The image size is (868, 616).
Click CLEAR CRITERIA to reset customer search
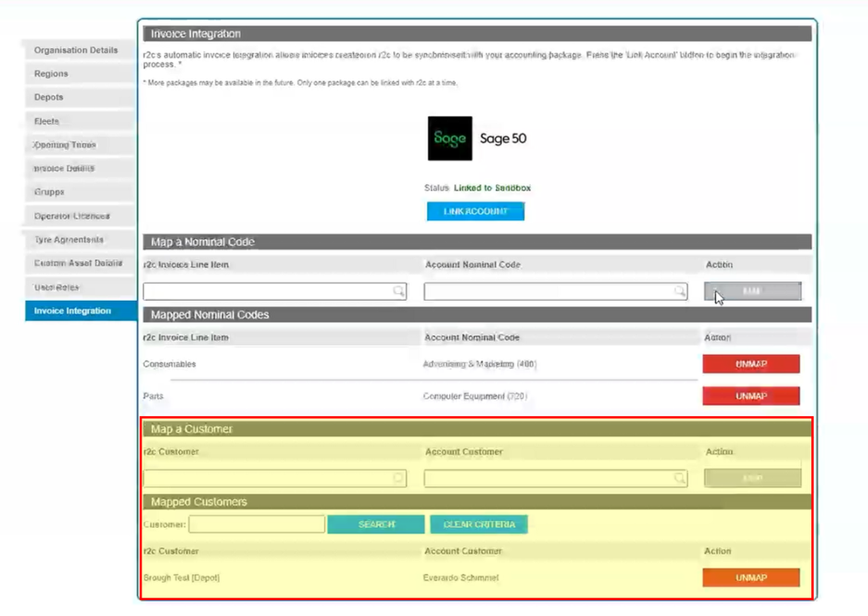tap(479, 524)
